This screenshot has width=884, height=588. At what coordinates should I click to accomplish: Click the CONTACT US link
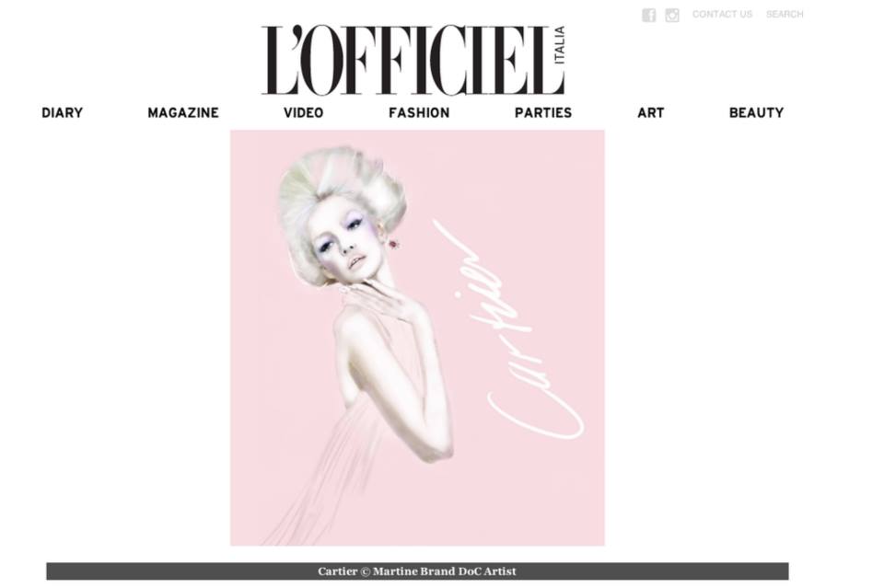pyautogui.click(x=722, y=14)
